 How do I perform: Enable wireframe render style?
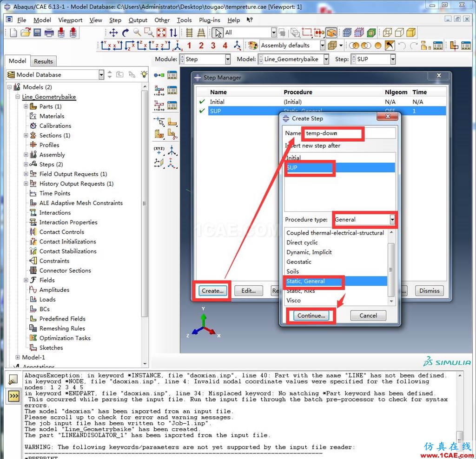point(387,33)
